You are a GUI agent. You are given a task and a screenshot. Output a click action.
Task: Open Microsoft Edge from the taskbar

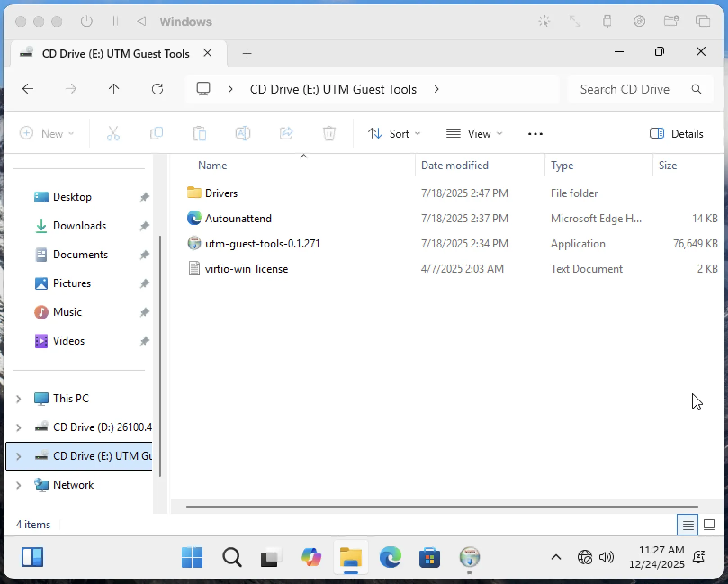tap(390, 557)
